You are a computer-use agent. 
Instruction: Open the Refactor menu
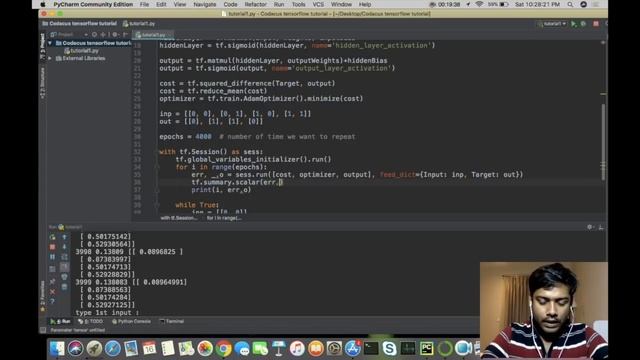pos(256,4)
